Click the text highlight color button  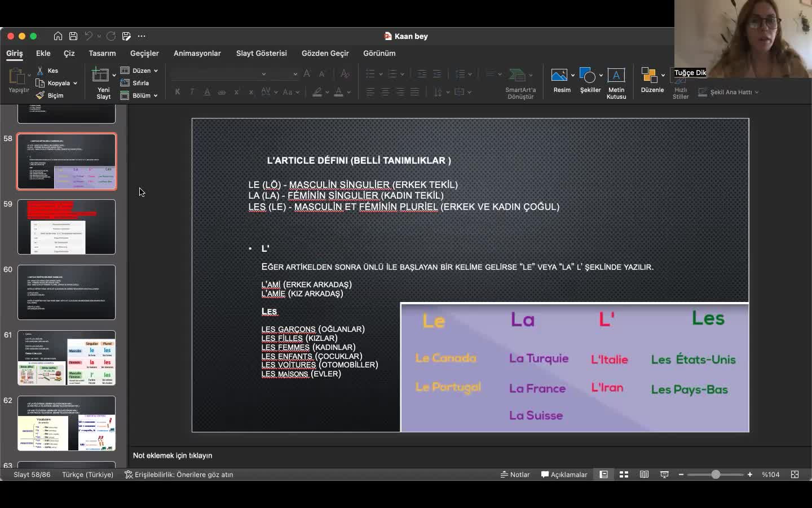[x=318, y=92]
